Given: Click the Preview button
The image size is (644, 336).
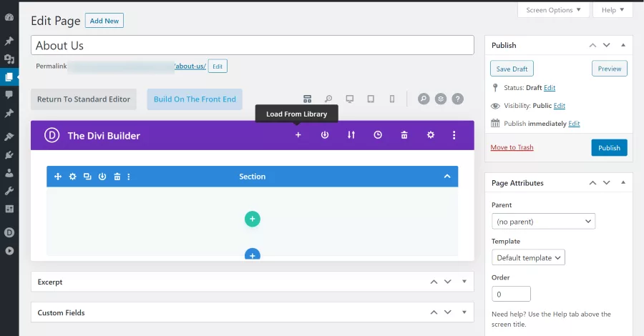Looking at the screenshot, I should (610, 69).
